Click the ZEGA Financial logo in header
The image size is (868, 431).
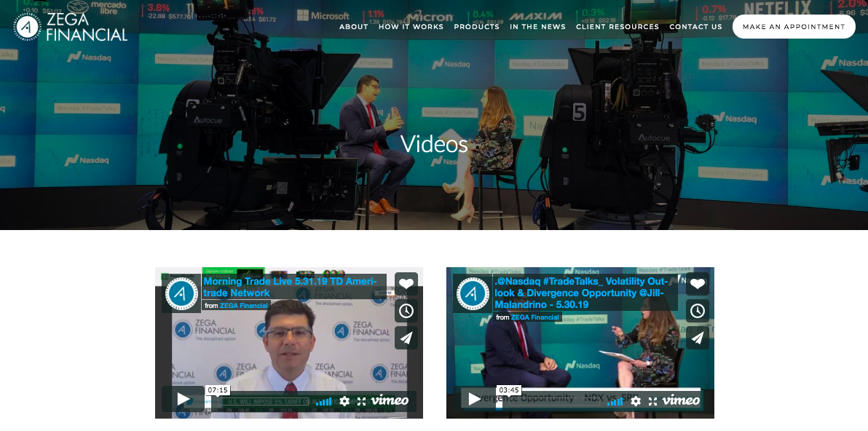coord(71,27)
